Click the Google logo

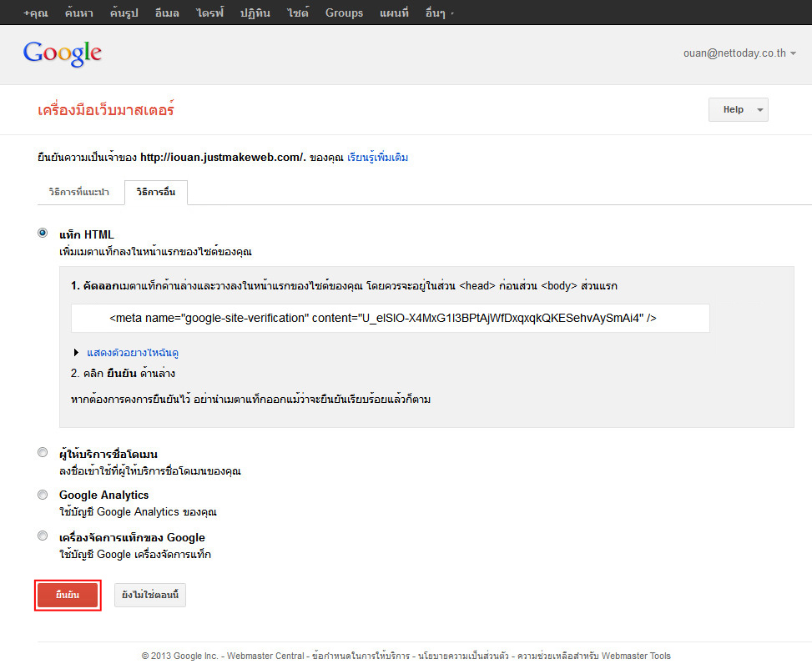click(x=62, y=54)
